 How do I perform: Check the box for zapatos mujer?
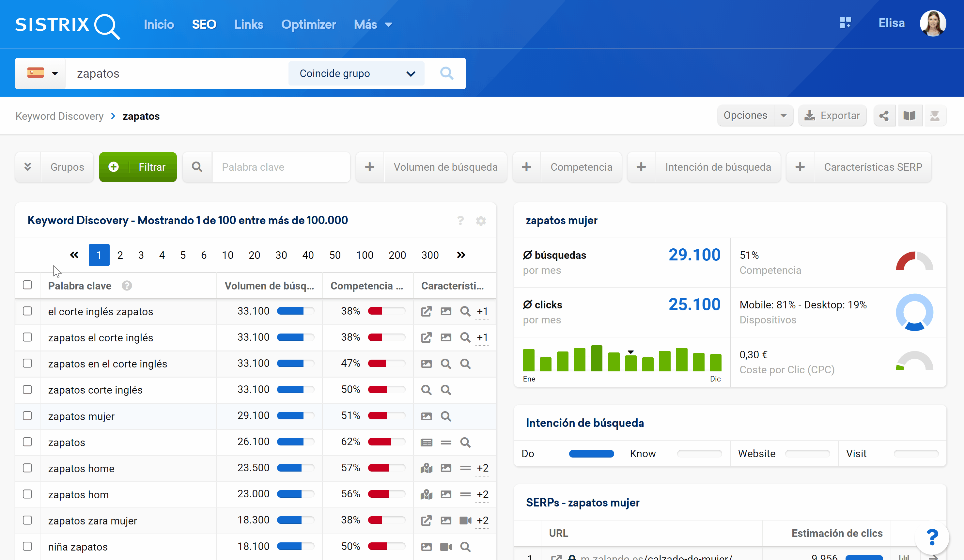27,416
